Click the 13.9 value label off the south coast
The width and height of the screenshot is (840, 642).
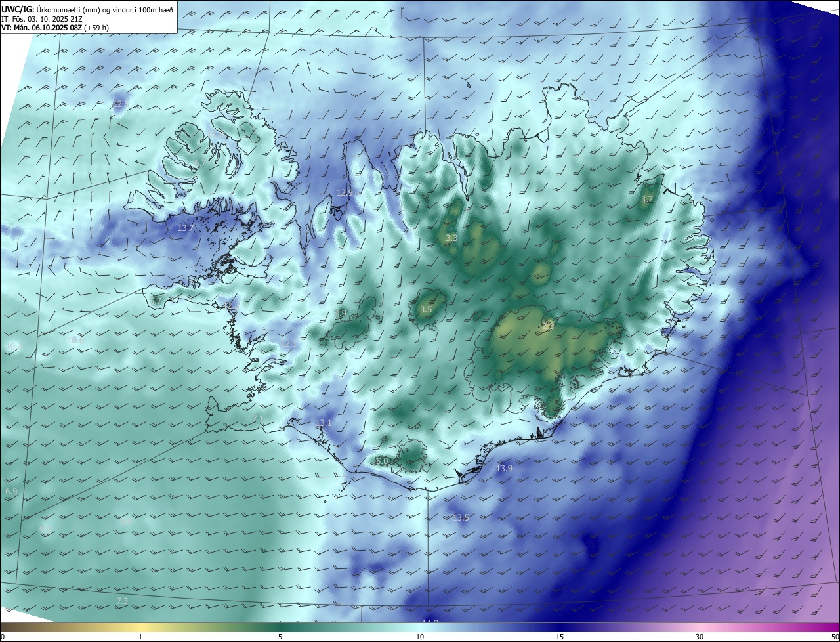[x=504, y=468]
